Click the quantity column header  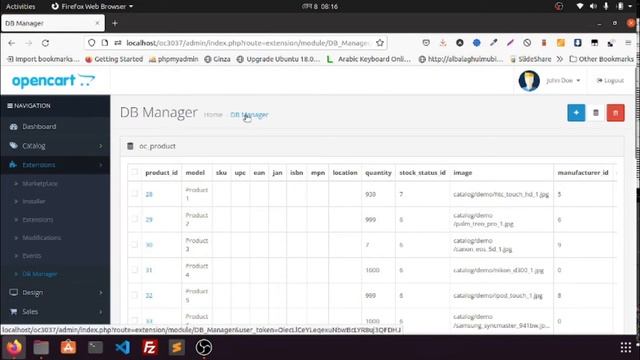(x=378, y=173)
